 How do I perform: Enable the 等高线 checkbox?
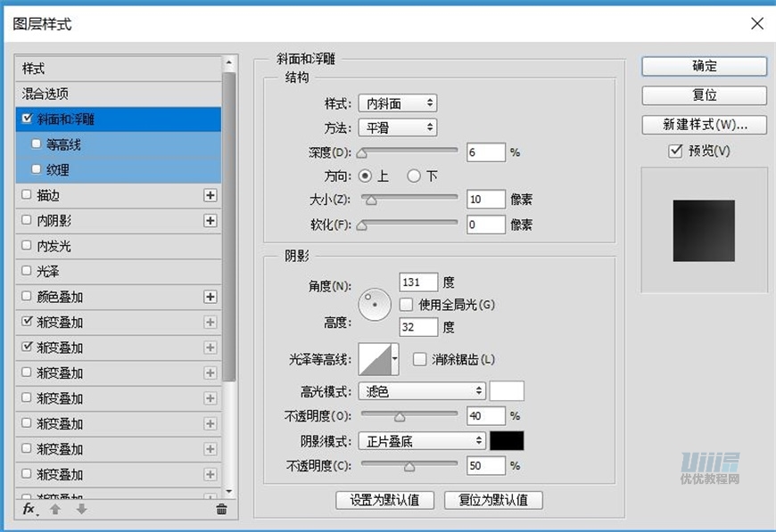click(37, 144)
